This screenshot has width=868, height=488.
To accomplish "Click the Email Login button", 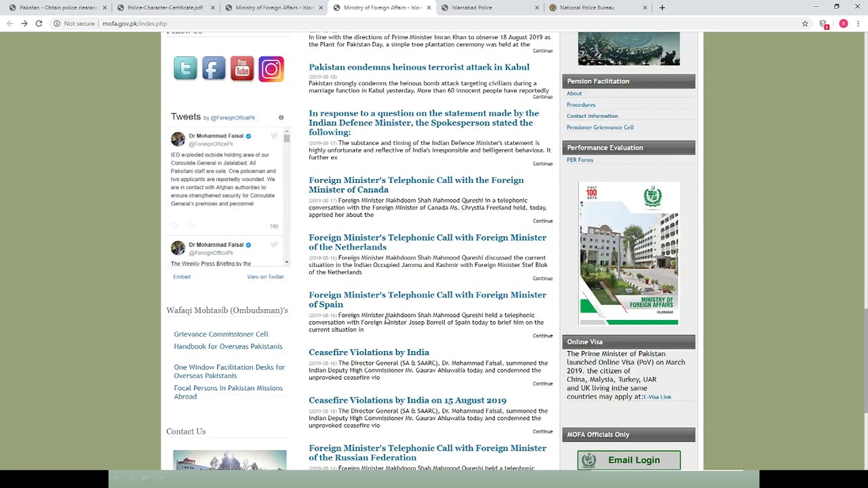I will 629,460.
